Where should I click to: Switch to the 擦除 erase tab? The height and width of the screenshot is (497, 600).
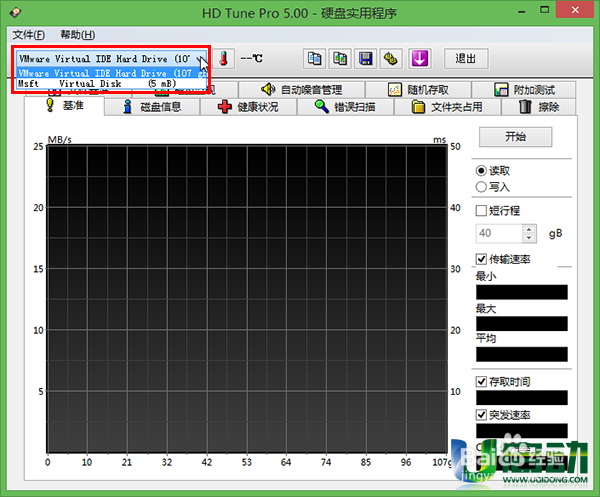539,107
